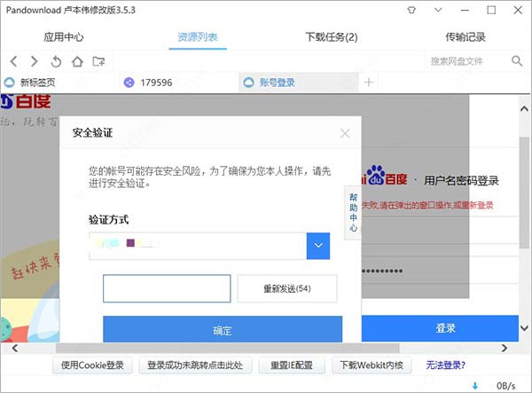Expand the title bar dropdown chevron
The height and width of the screenshot is (393, 532).
coord(438,10)
